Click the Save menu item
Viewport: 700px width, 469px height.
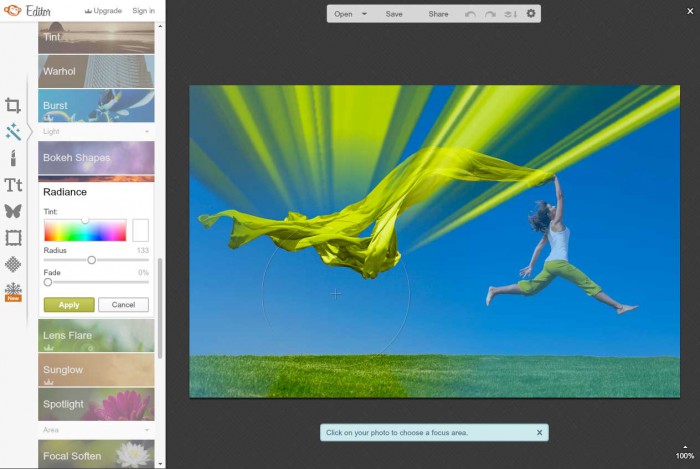tap(394, 14)
